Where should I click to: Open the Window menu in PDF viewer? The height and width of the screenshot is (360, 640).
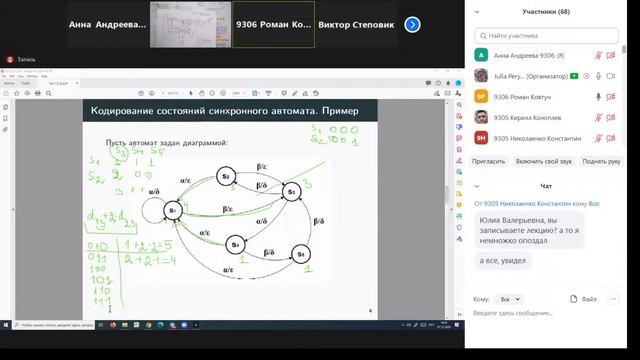[x=32, y=76]
